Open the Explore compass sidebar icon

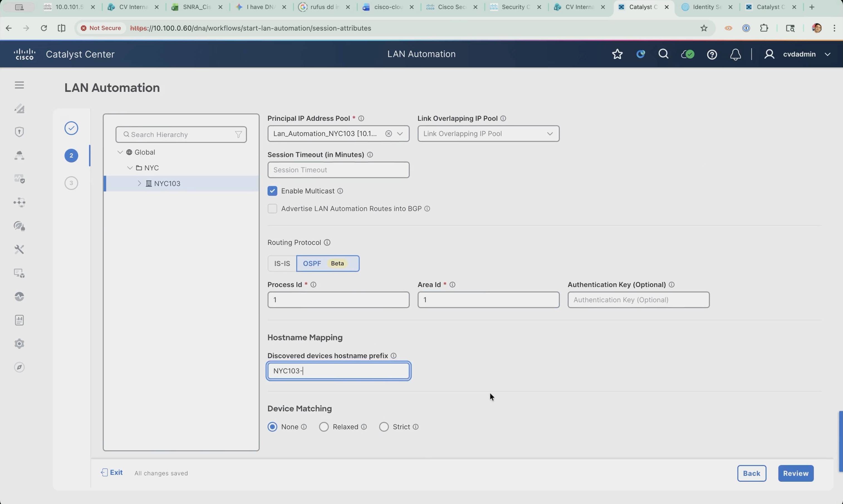[19, 367]
